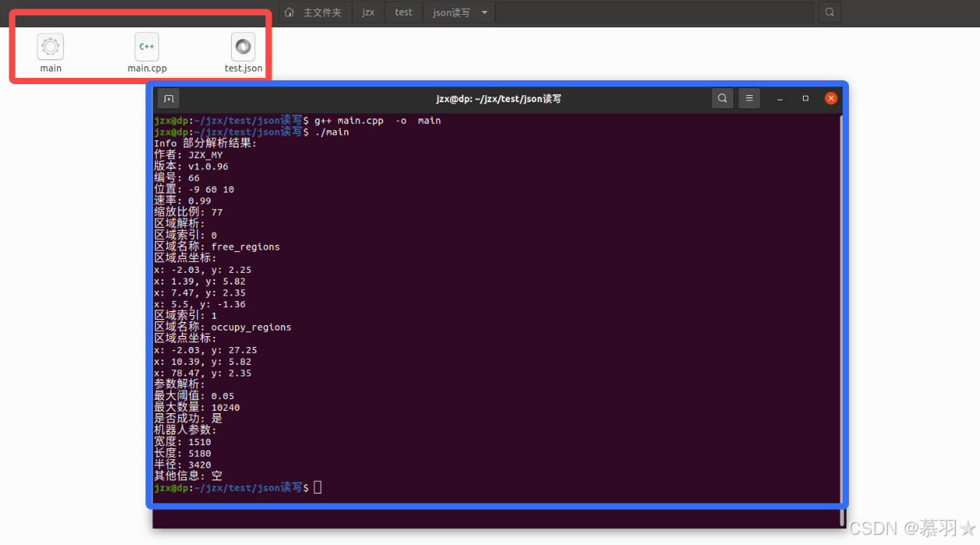Maximize the terminal window
The height and width of the screenshot is (545, 980).
point(805,98)
